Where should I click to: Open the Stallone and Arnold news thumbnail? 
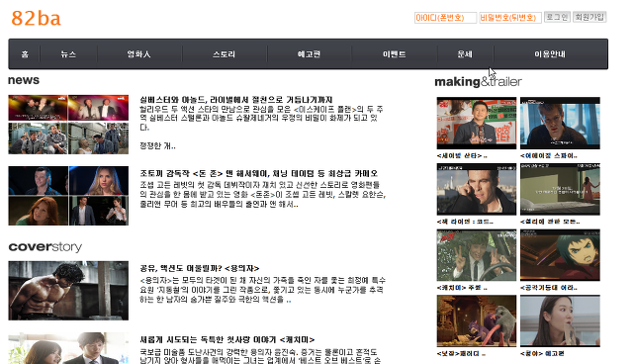point(68,125)
